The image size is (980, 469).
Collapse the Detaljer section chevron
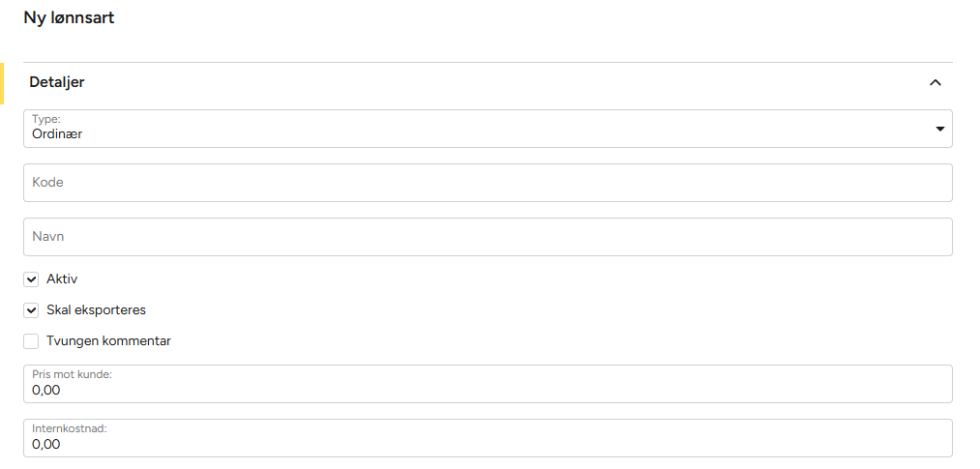pyautogui.click(x=935, y=83)
